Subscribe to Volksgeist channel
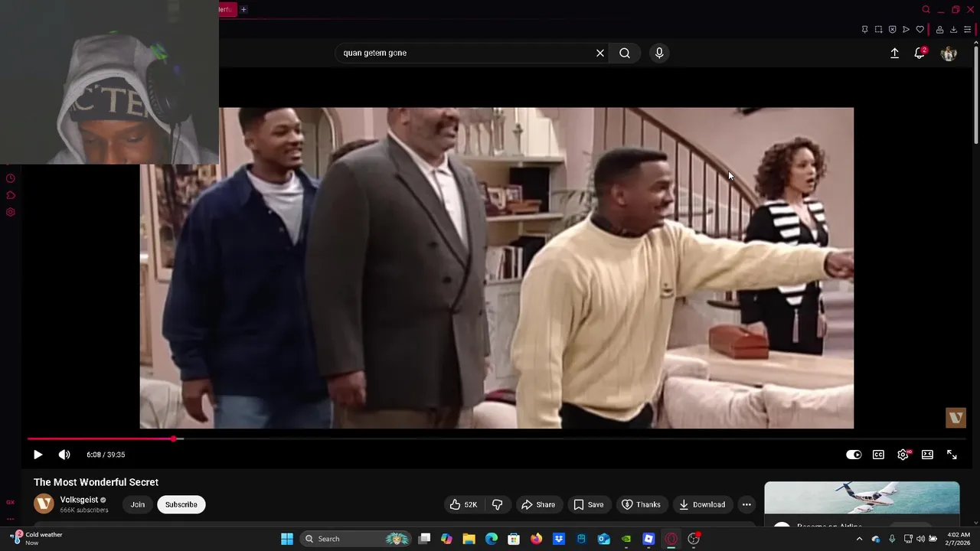 pyautogui.click(x=181, y=504)
